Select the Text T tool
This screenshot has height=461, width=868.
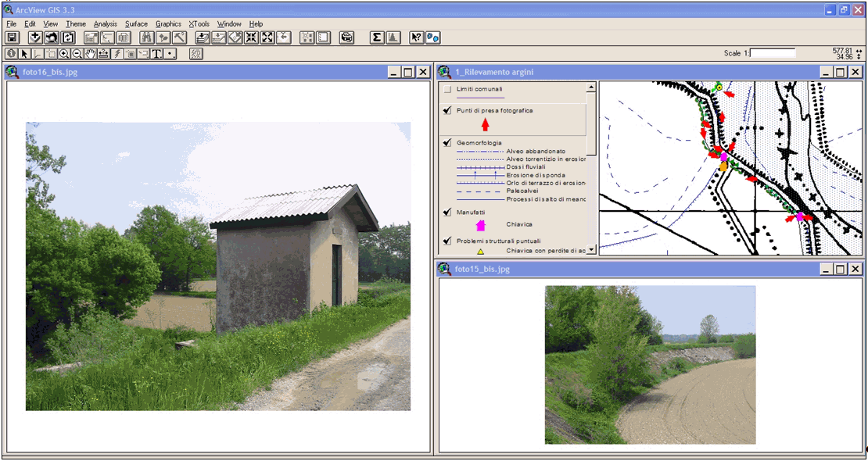pyautogui.click(x=156, y=54)
